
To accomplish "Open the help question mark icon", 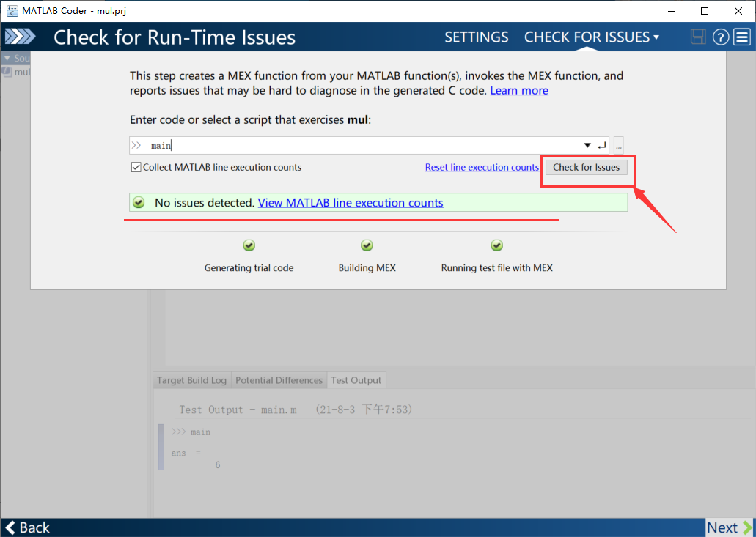I will tap(720, 37).
